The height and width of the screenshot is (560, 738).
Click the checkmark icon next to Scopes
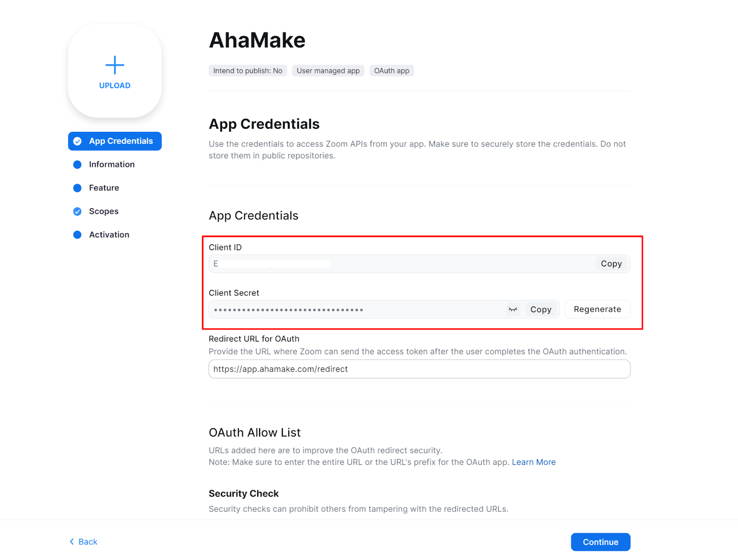click(77, 212)
